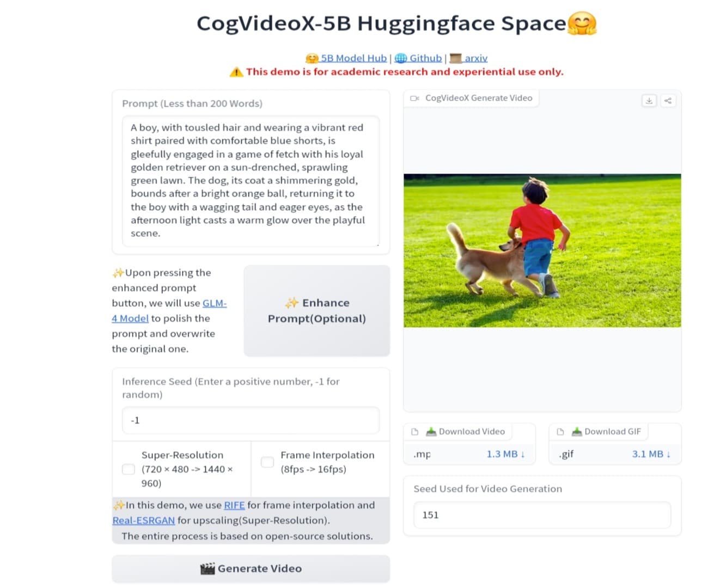The width and height of the screenshot is (708, 588).
Task: Click the globe icon beside the Github link
Action: (401, 58)
